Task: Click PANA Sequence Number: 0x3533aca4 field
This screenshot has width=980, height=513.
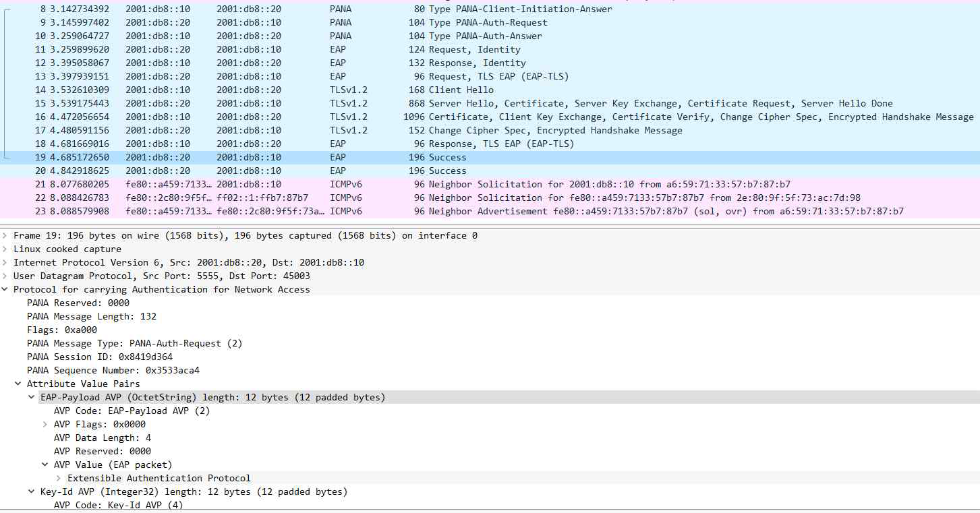Action: (x=113, y=370)
